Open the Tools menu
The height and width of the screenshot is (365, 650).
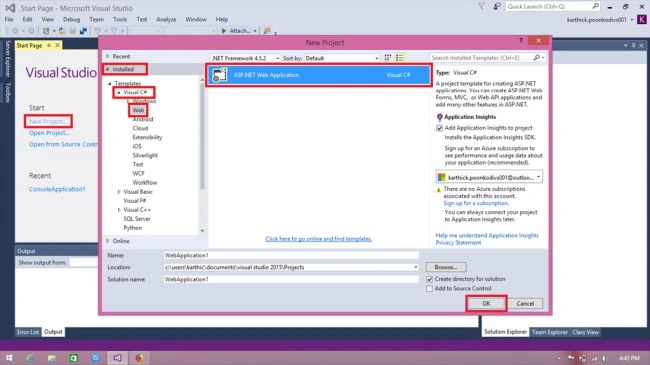click(x=120, y=19)
